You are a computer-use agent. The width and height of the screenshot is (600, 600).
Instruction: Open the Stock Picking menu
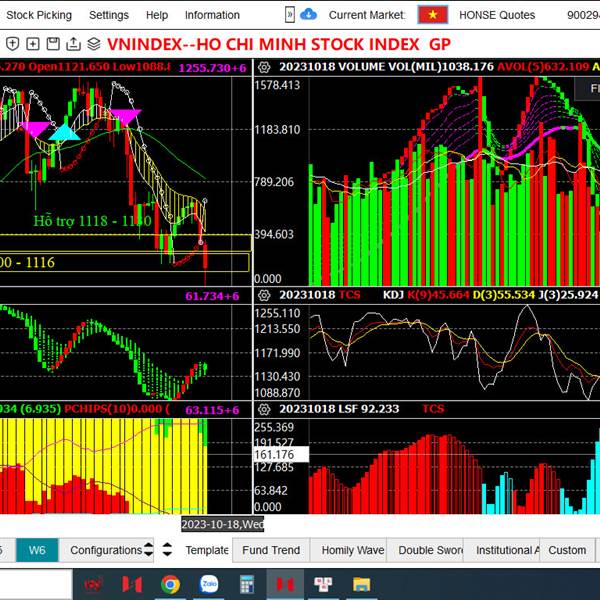tap(39, 15)
